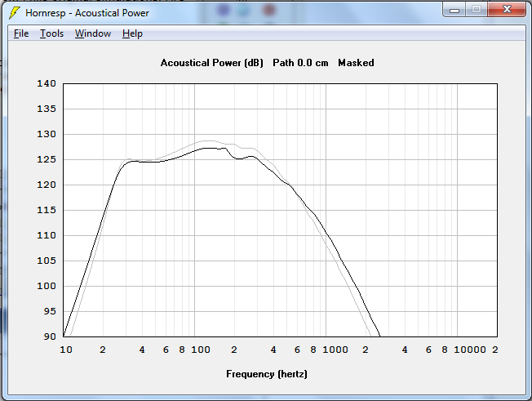Click the Hornresp lightning bolt title icon
Screen dimensions: 532x401
point(15,13)
